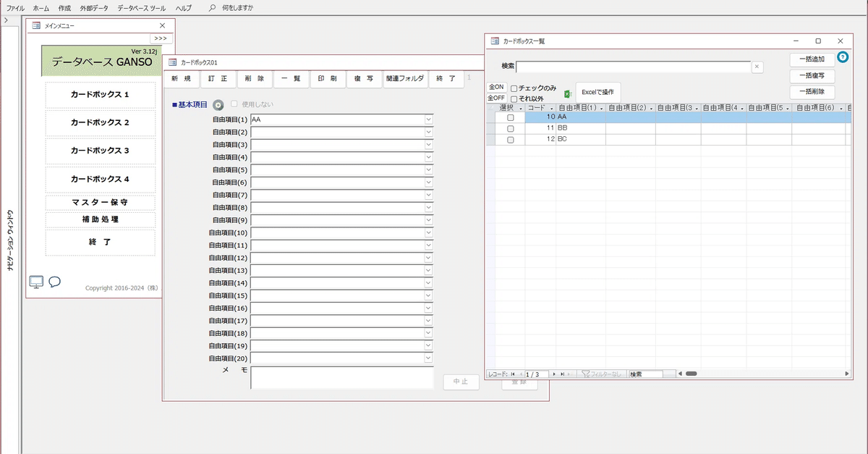The width and height of the screenshot is (868, 454).
Task: Click the gear icon next to 基本項目
Action: point(218,105)
